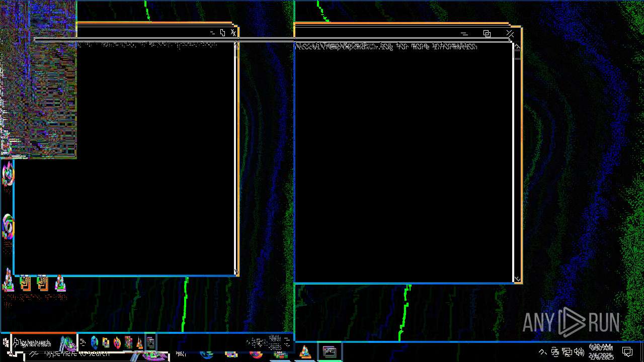Open the notification center icon
Viewport: 644px width, 362px height.
(x=627, y=352)
